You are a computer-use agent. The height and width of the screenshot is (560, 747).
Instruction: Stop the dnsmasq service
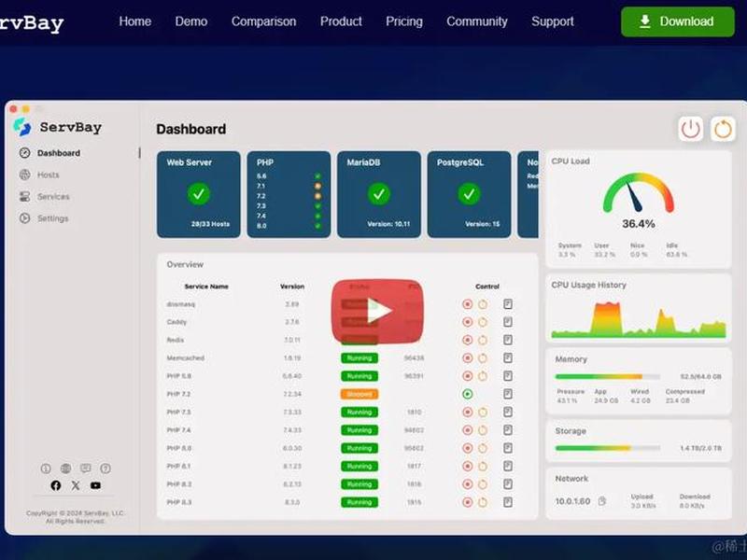(468, 304)
